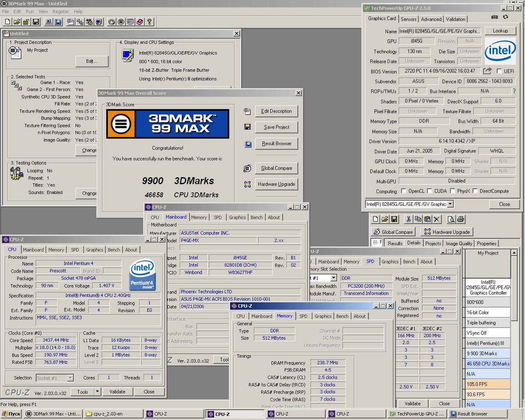Click the yellow question mark icon in 3DMark toolbar
This screenshot has width=525, height=420.
click(149, 22)
